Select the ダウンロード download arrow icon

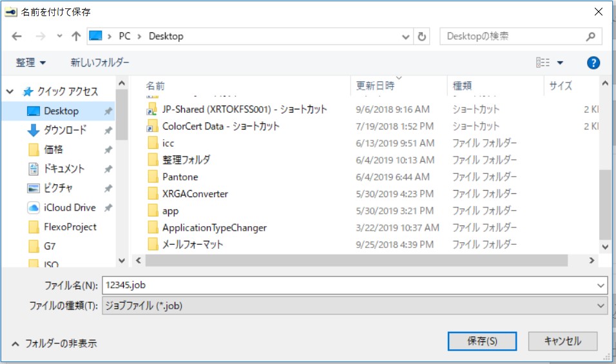point(34,130)
